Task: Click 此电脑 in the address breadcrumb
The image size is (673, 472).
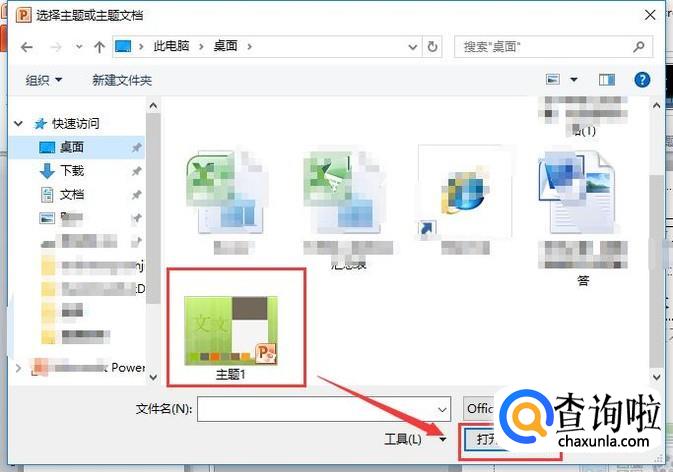Action: (x=175, y=47)
